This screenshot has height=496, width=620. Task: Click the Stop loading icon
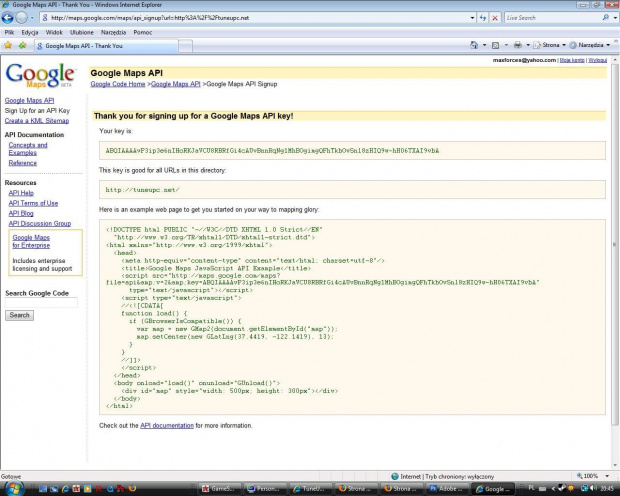(x=496, y=17)
